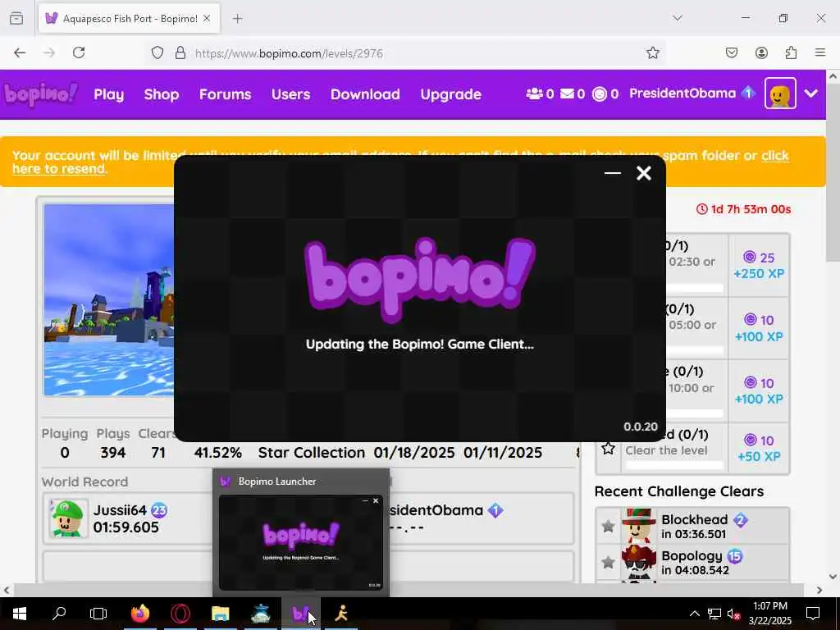840x630 pixels.
Task: Open the Firefox hamburger menu
Action: (x=820, y=52)
